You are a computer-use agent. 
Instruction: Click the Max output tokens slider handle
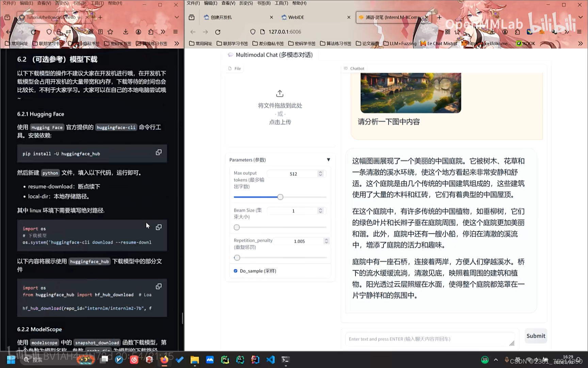(x=280, y=197)
